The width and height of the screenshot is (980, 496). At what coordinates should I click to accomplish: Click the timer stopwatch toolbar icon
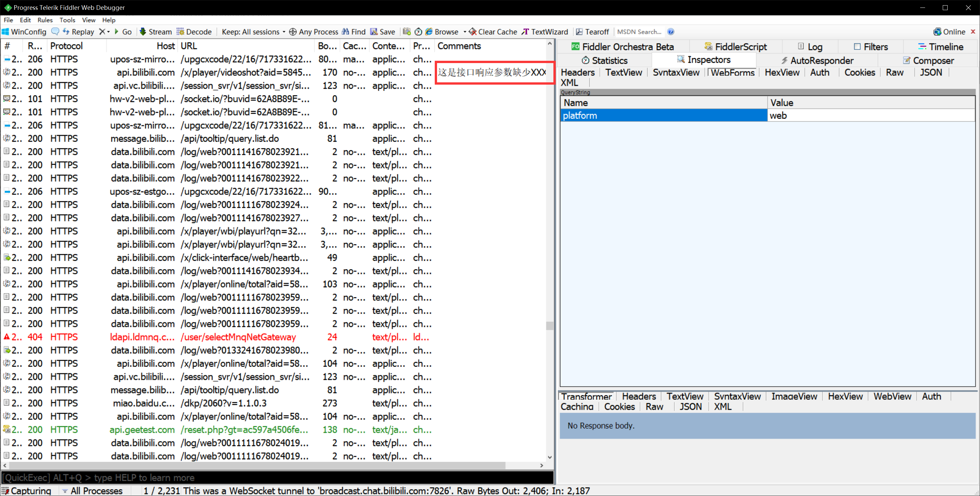point(418,32)
